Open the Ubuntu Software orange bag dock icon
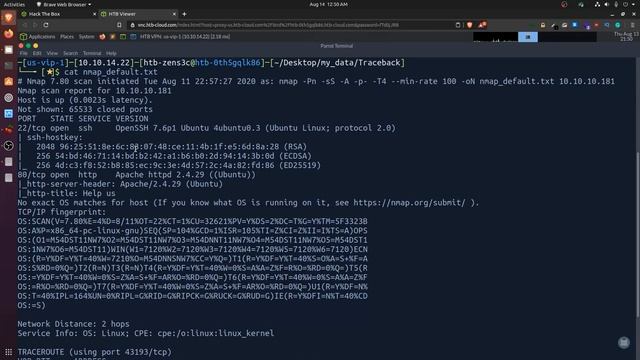Screen dimensions: 640x360 9,82
